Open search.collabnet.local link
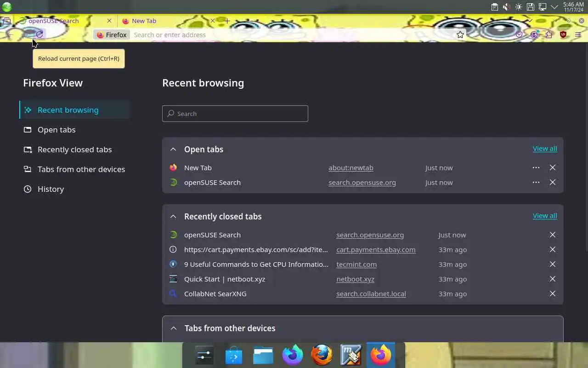This screenshot has height=368, width=588. pos(371,294)
